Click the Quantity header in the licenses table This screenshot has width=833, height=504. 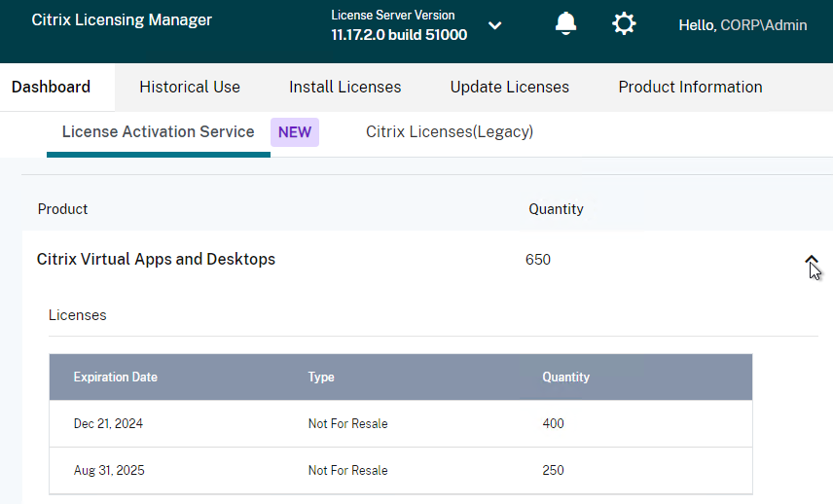(x=565, y=378)
